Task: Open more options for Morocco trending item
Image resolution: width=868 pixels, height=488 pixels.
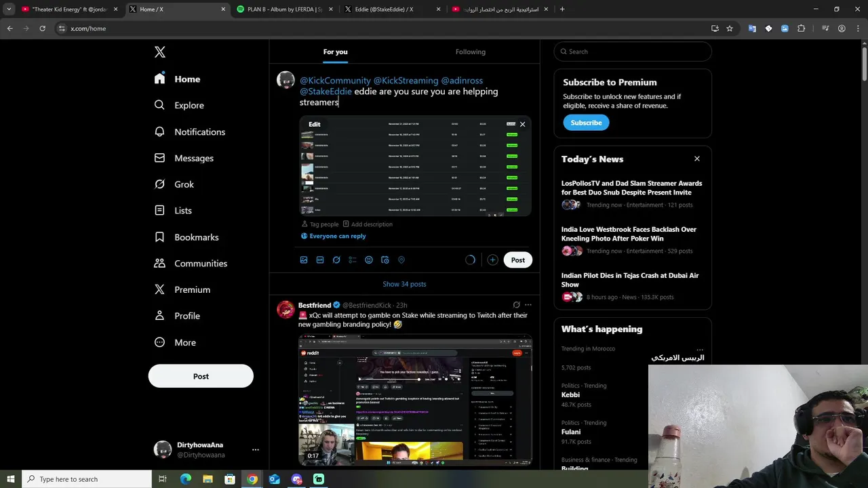Action: tap(700, 349)
